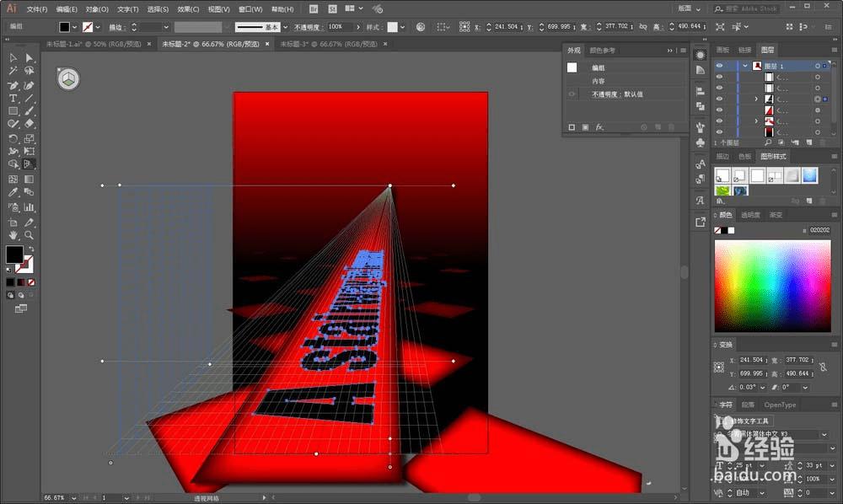Toggle eye for 不透明度 row in Appearance panel
843x504 pixels.
pos(572,94)
